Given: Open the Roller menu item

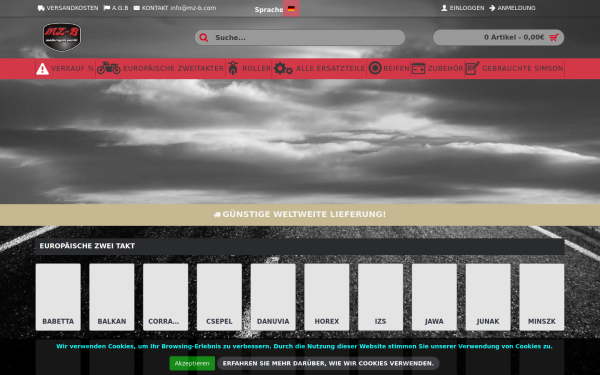Looking at the screenshot, I should pyautogui.click(x=249, y=68).
